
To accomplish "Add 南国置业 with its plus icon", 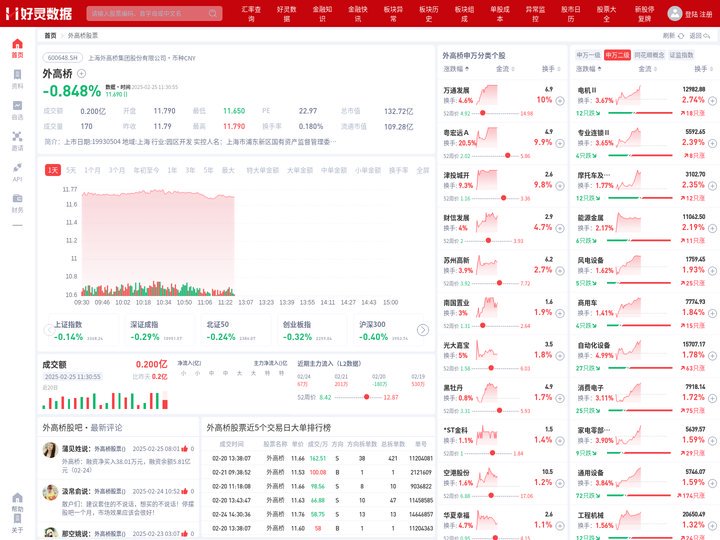I will [560, 313].
